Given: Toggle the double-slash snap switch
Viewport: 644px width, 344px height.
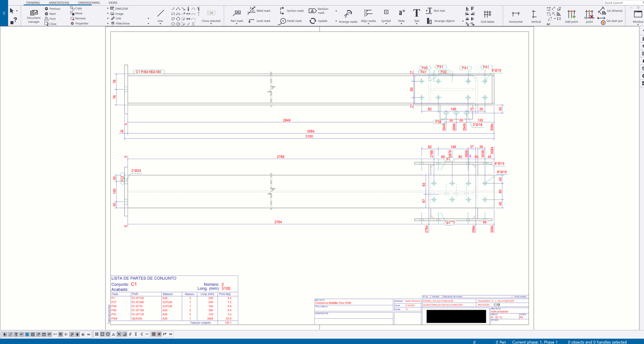Looking at the screenshot, I should [x=130, y=334].
